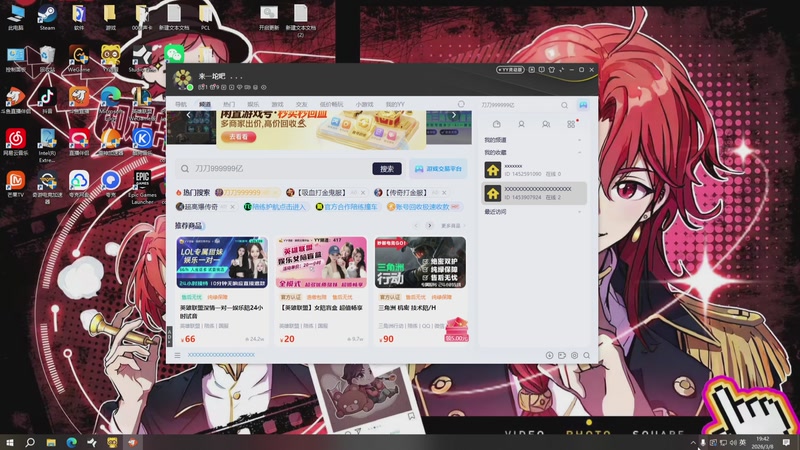Open the 此电脑 (This PC) desktop icon
This screenshot has width=800, height=450.
16,17
